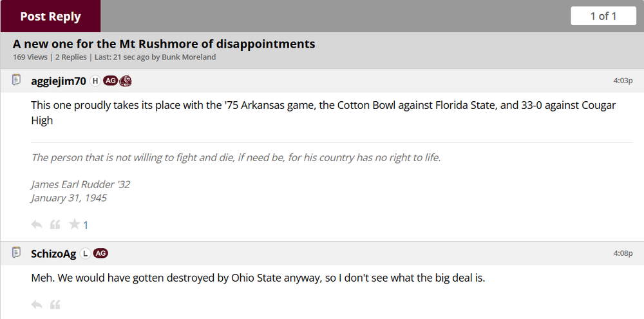The height and width of the screenshot is (319, 644).
Task: Click the Post Reply button
Action: [50, 16]
